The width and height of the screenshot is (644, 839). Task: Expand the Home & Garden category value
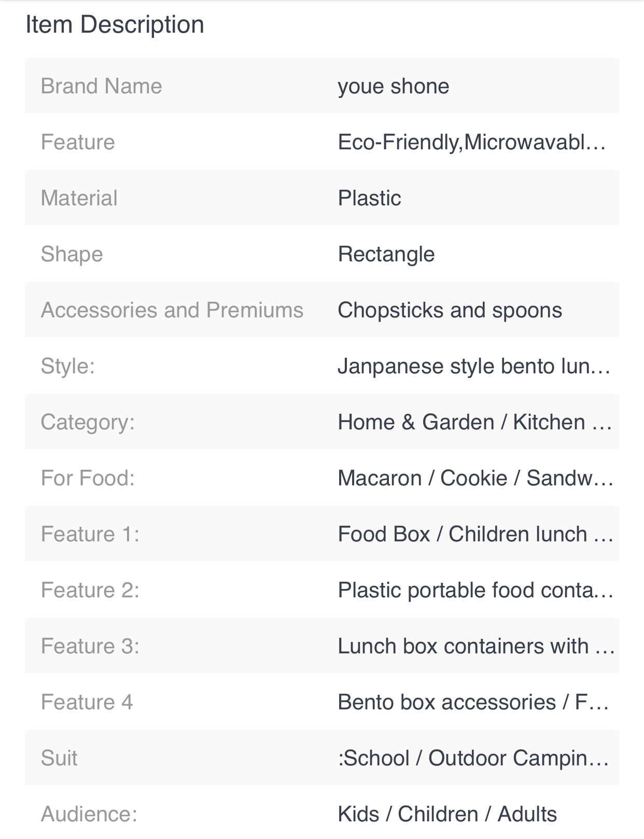(474, 422)
